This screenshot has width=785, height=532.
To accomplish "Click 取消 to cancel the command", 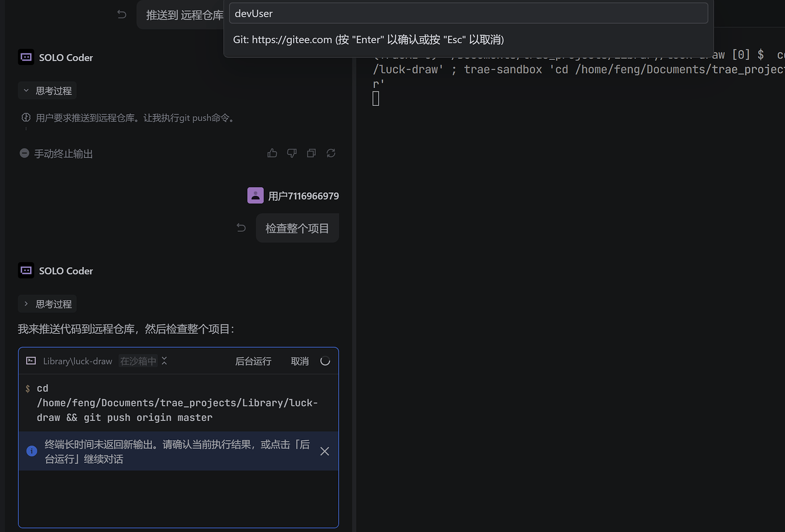I will coord(300,361).
